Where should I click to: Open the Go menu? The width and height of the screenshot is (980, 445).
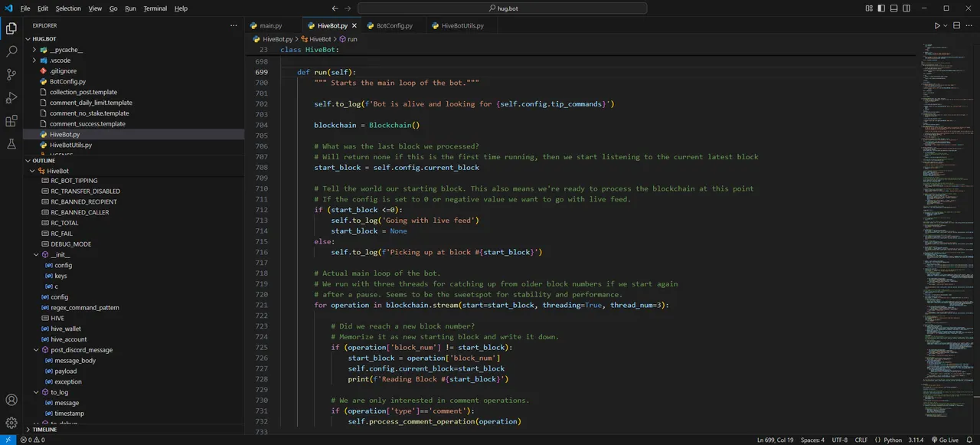[x=113, y=8]
